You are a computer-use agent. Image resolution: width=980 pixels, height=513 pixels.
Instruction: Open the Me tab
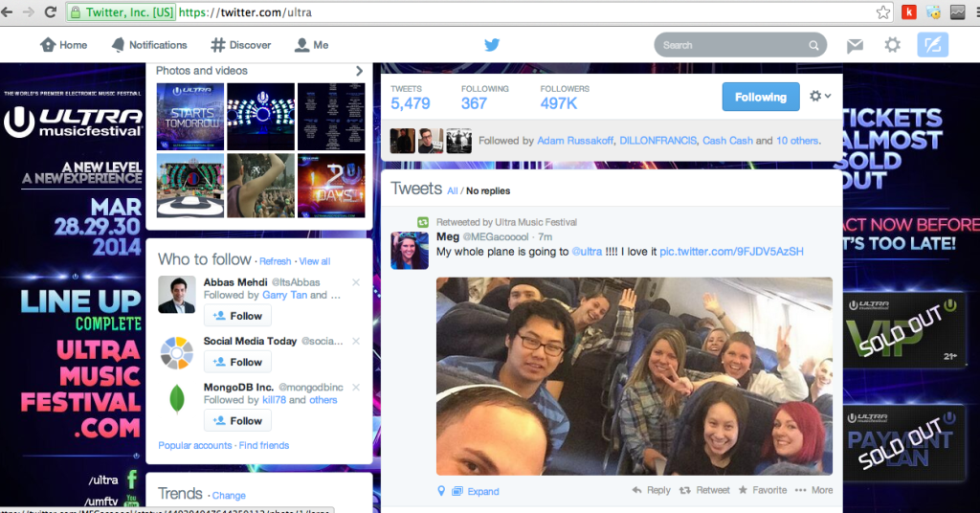(311, 45)
